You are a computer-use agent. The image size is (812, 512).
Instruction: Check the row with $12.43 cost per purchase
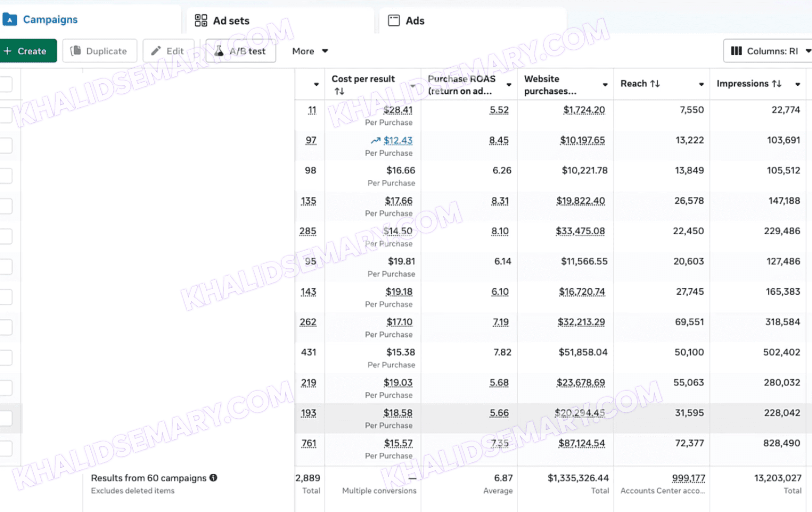click(6, 145)
